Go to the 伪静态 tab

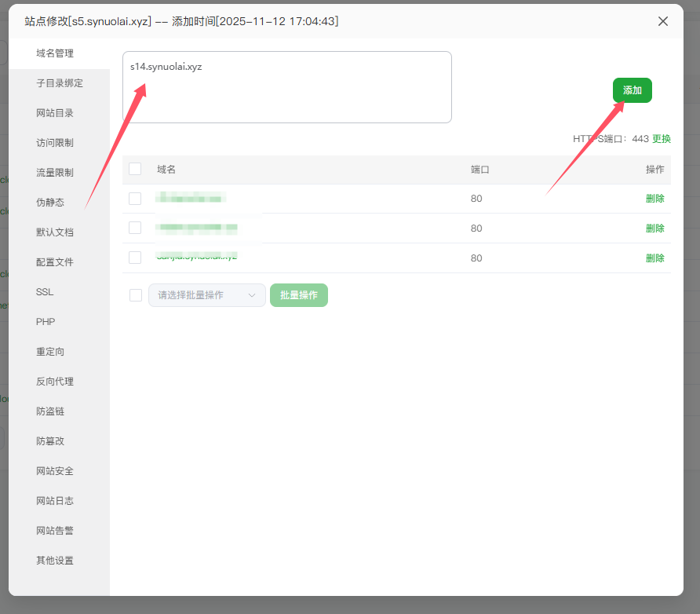tap(50, 203)
